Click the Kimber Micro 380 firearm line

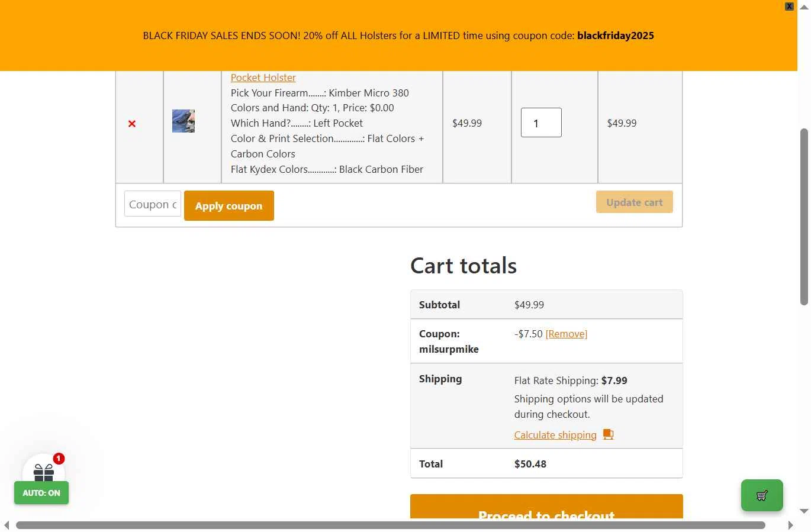(x=320, y=93)
